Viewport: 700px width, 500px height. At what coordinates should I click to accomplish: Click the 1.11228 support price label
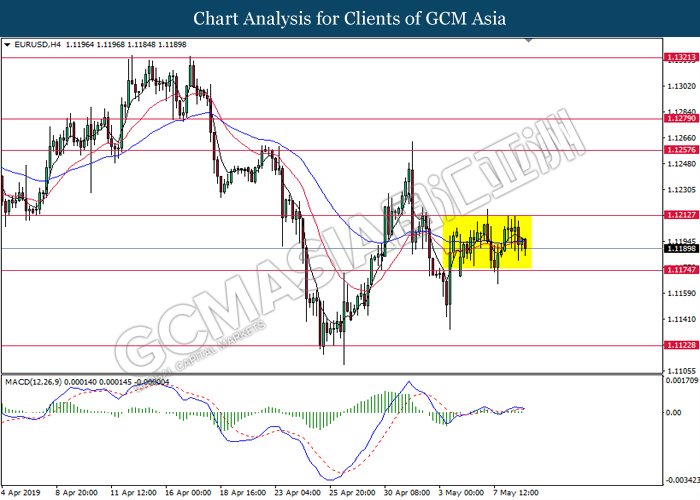[x=681, y=345]
